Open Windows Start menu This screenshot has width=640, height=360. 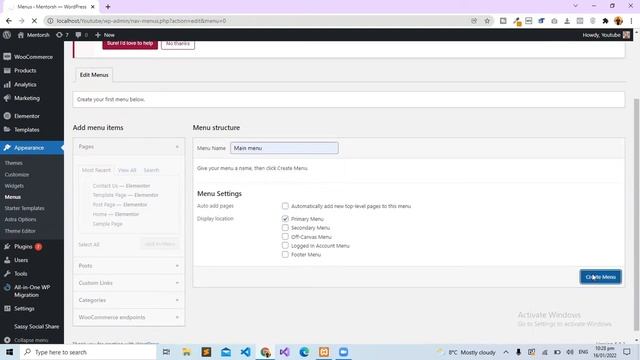(9, 352)
